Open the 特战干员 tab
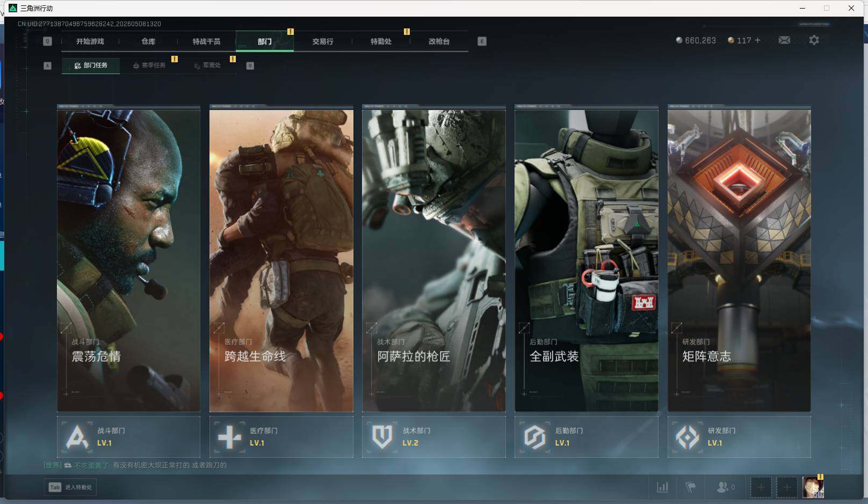 pyautogui.click(x=206, y=41)
